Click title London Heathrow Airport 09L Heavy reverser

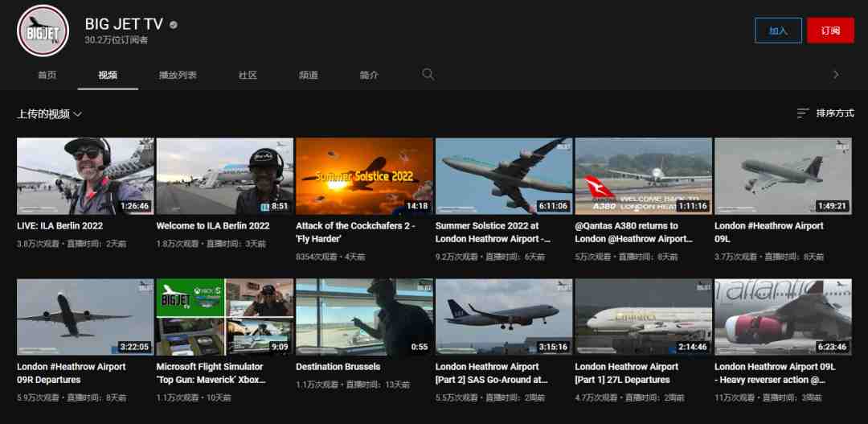click(775, 373)
